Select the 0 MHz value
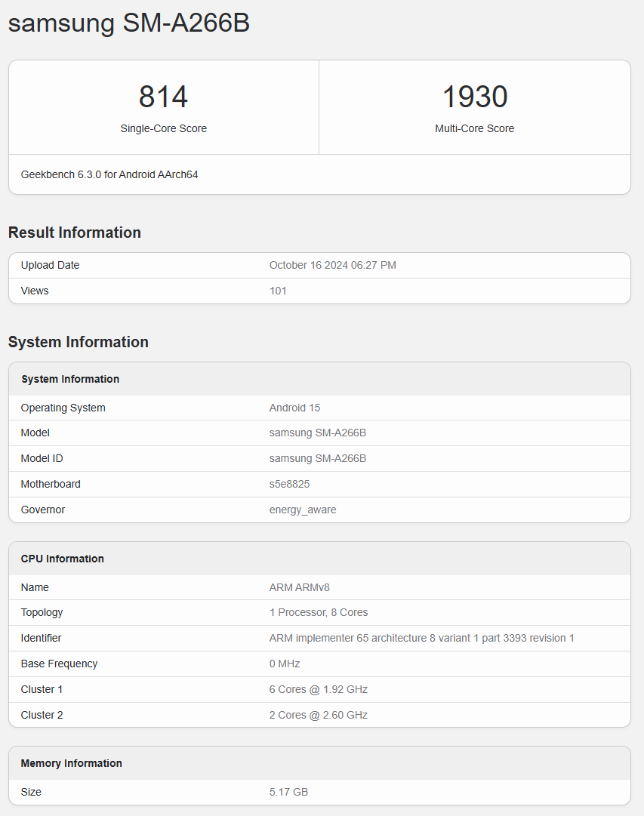This screenshot has height=816, width=644. pos(285,664)
